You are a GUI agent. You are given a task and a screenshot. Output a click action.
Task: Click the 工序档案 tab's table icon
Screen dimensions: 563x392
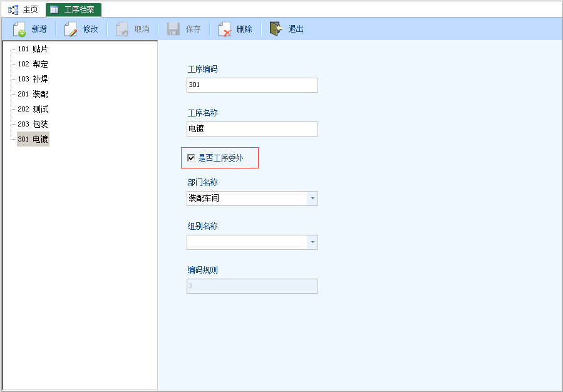(x=54, y=9)
